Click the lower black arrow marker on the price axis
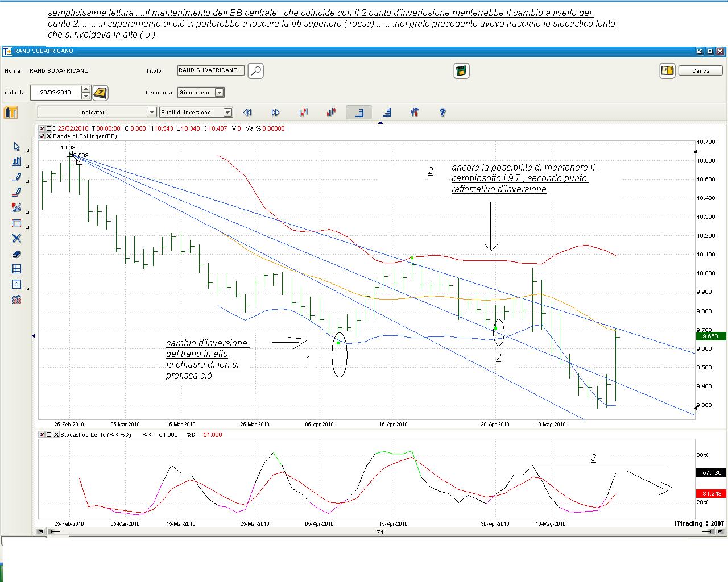The image size is (728, 582). coord(696,409)
